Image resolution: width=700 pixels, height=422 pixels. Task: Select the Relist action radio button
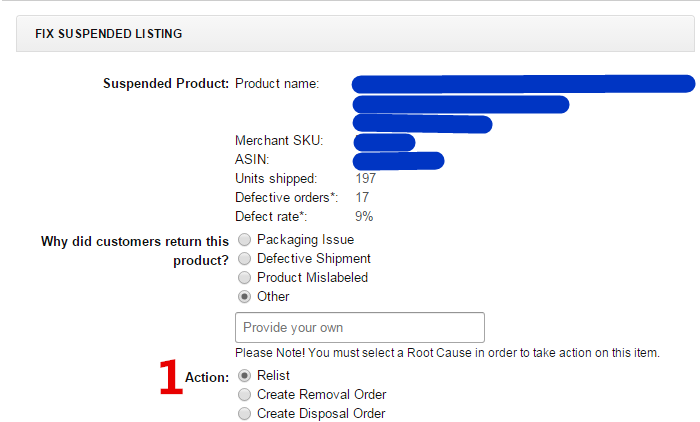(245, 375)
